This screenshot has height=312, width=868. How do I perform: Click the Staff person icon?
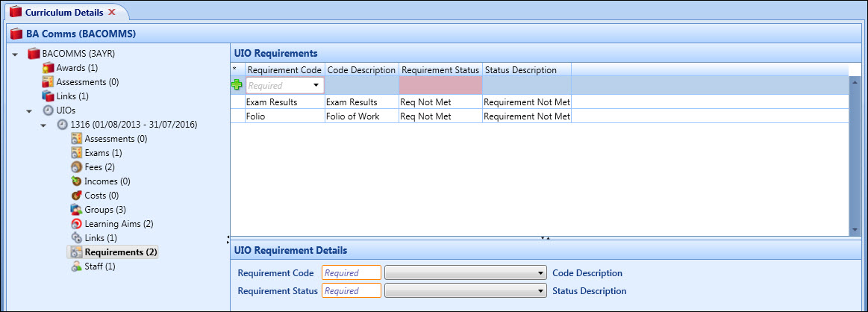point(76,266)
